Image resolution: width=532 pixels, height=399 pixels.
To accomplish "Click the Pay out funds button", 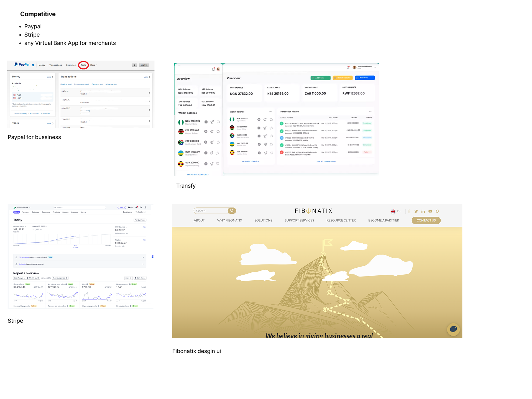I will tap(140, 220).
